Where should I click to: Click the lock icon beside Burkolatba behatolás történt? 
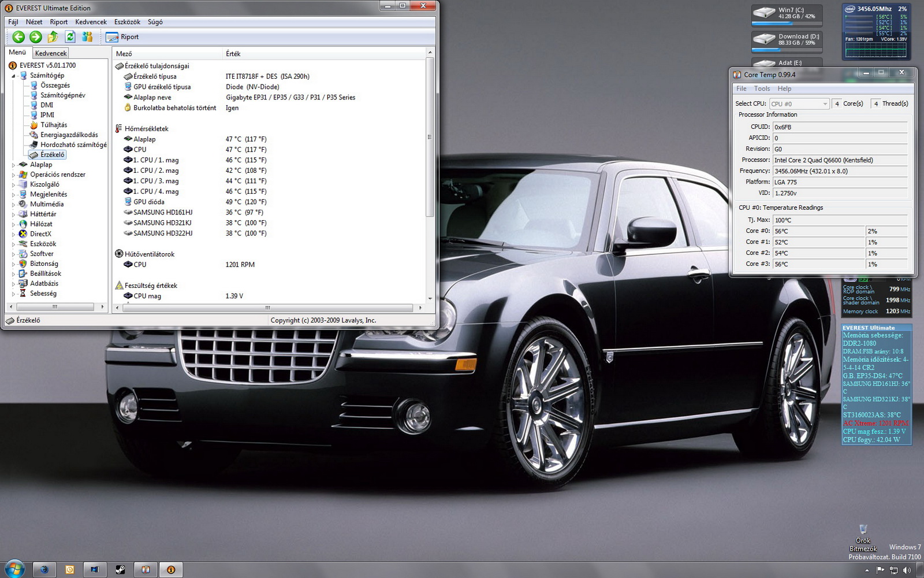click(128, 108)
